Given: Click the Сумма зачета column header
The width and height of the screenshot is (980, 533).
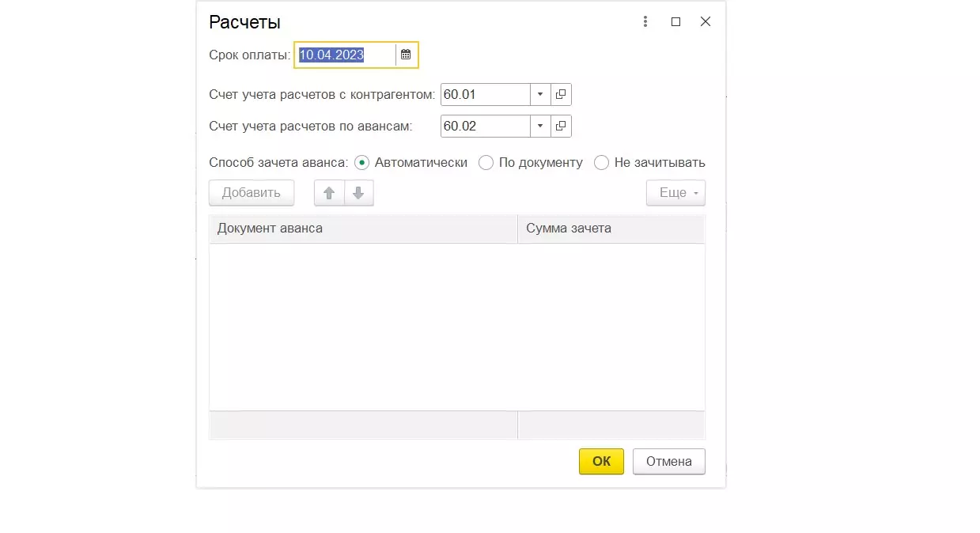Looking at the screenshot, I should tap(610, 229).
